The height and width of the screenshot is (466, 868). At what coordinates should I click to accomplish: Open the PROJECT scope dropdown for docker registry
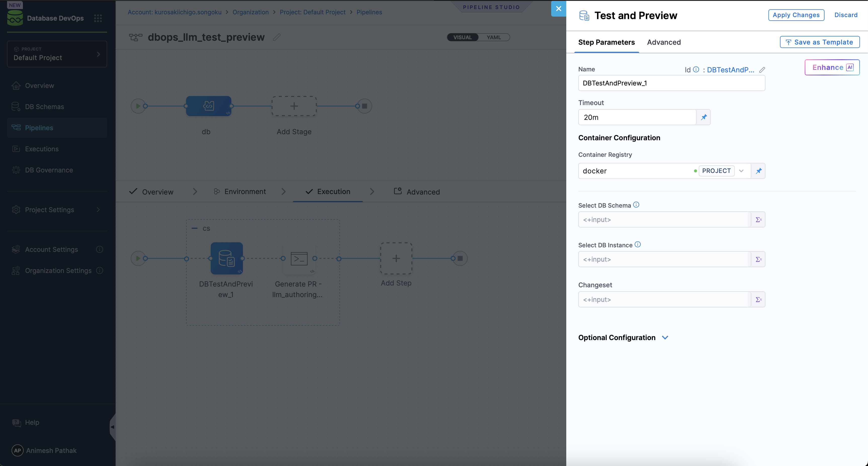741,171
